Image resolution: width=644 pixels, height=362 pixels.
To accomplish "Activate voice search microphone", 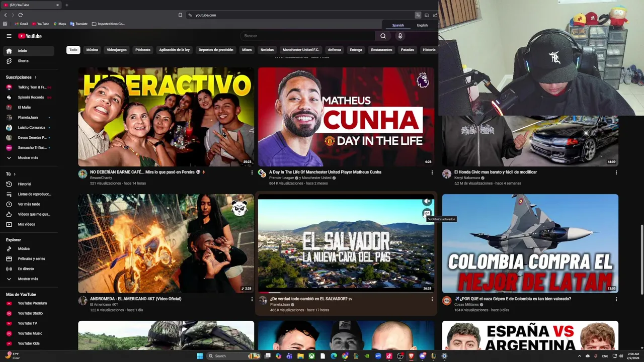I will [400, 36].
